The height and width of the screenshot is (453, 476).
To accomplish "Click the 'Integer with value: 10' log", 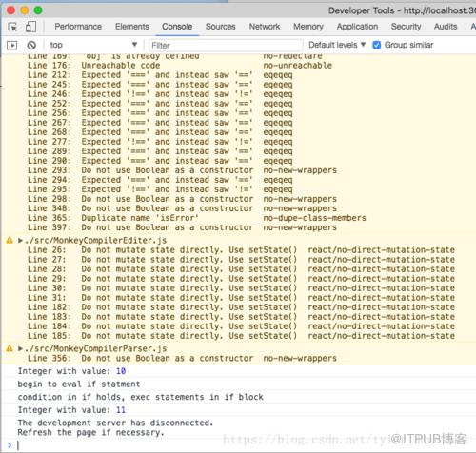I will [x=71, y=371].
